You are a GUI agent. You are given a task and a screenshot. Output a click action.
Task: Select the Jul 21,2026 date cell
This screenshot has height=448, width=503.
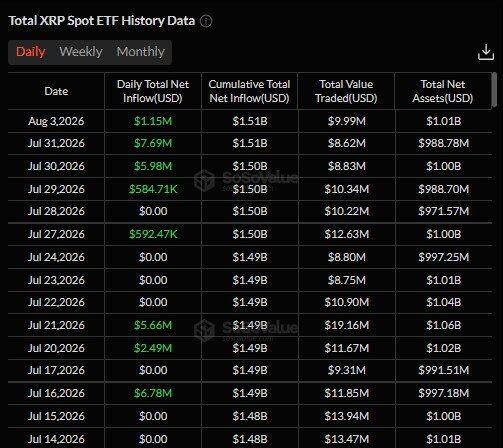point(56,325)
